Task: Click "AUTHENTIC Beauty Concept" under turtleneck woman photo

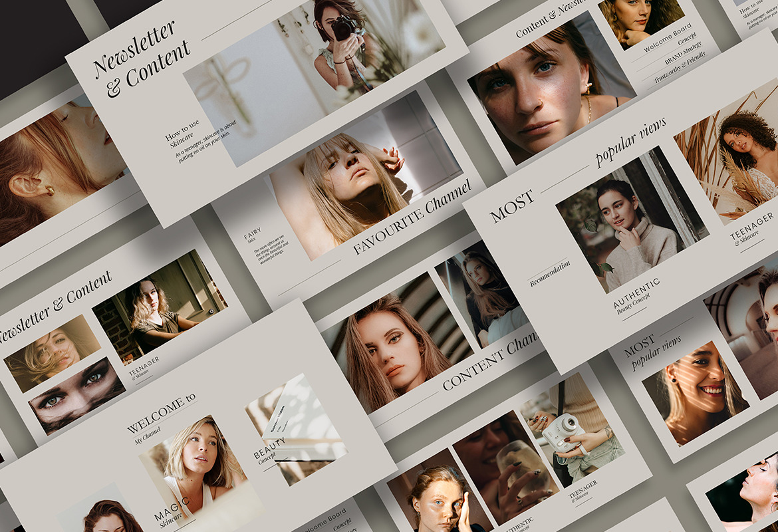Action: point(636,296)
